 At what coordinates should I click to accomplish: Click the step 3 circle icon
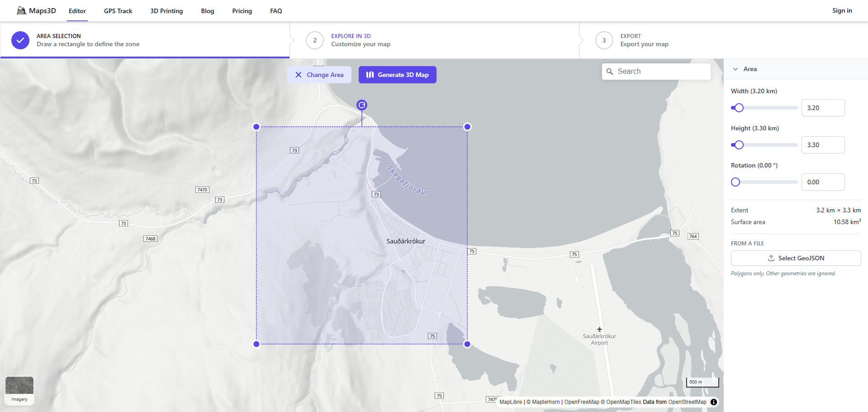tap(604, 40)
